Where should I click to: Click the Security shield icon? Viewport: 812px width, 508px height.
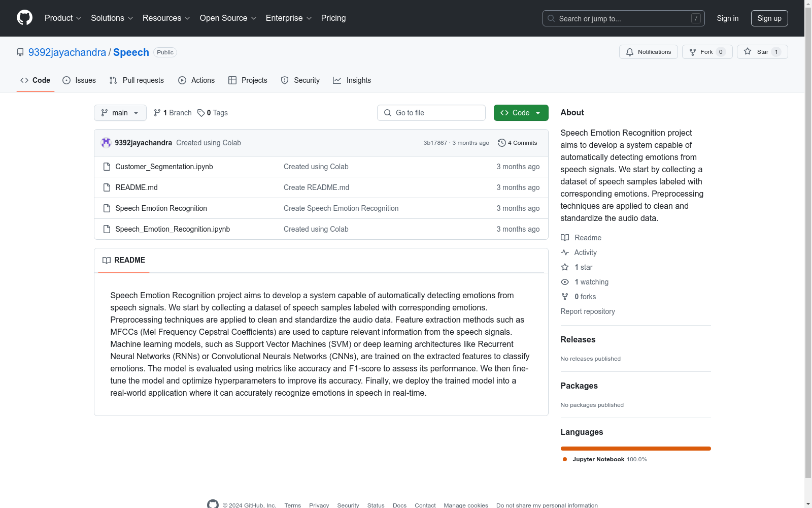[x=285, y=80]
